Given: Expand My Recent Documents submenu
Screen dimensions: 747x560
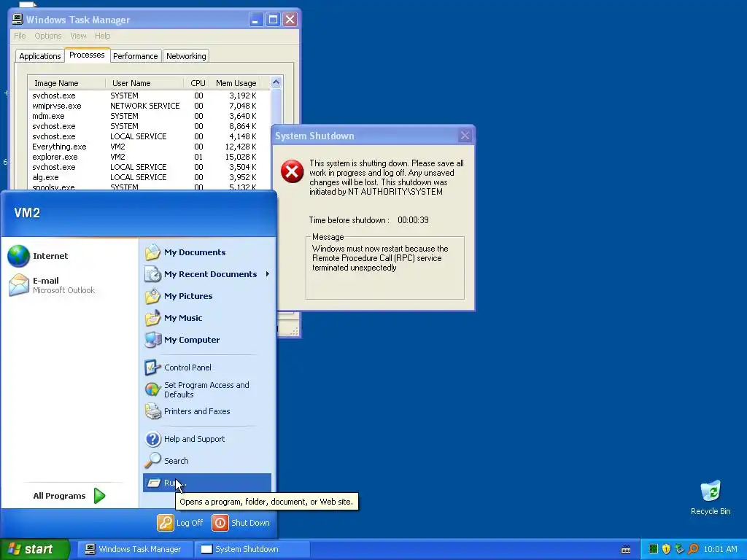Looking at the screenshot, I should pyautogui.click(x=206, y=274).
